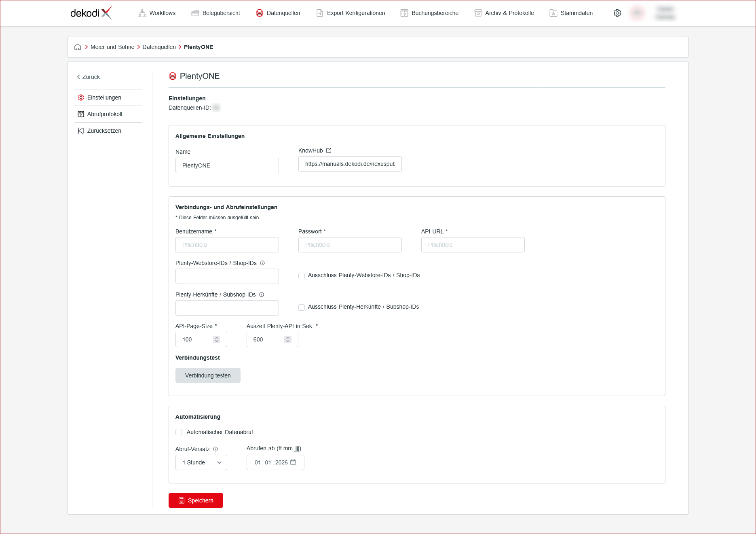Image resolution: width=756 pixels, height=534 pixels.
Task: Open settings via the gear icon
Action: click(617, 13)
